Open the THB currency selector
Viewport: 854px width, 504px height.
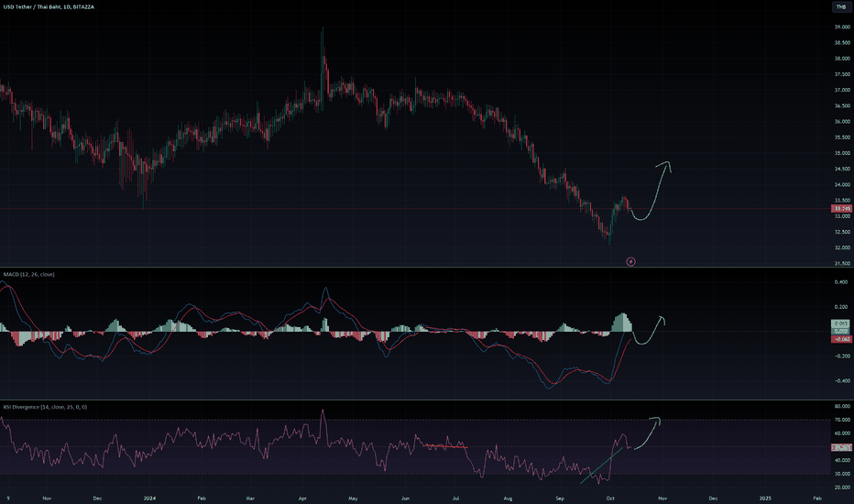point(841,7)
